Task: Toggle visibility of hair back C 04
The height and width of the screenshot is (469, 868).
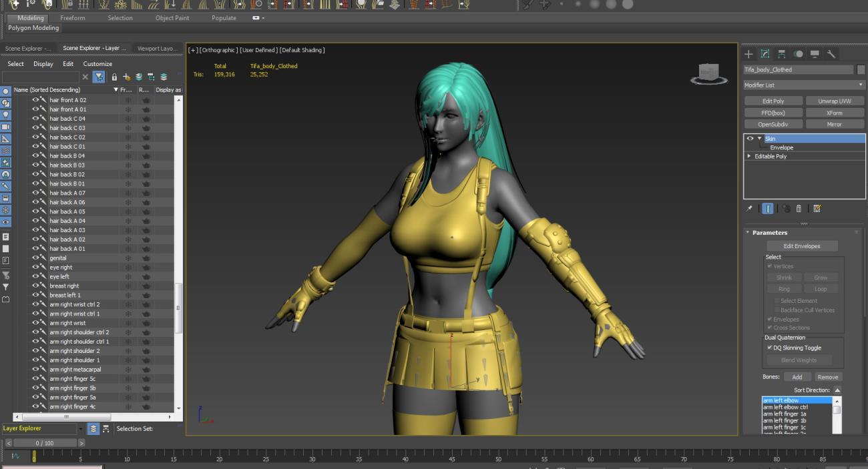Action: [36, 119]
